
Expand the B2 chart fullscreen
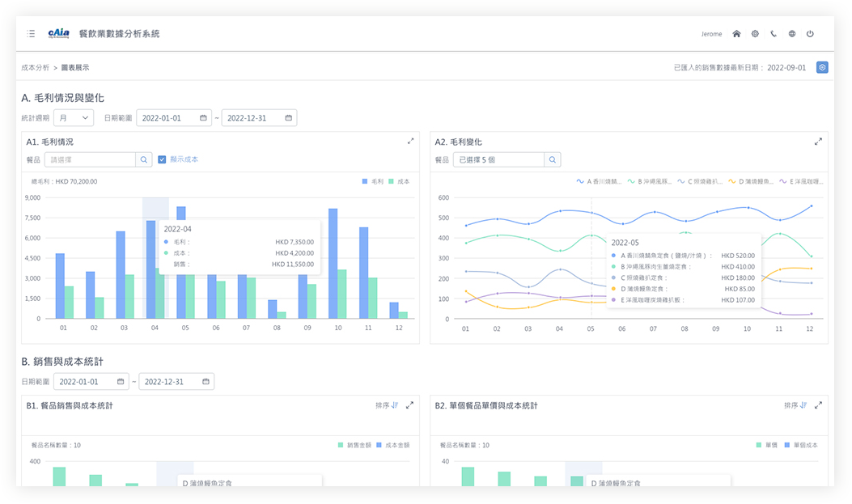(x=818, y=405)
